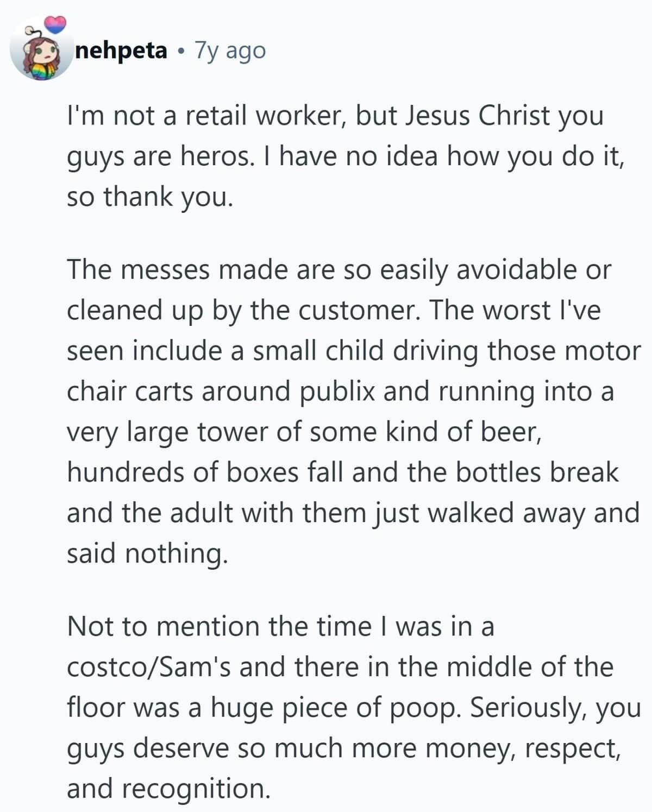The image size is (652, 812).
Task: Click the line starting "The messes made"
Action: tap(338, 270)
